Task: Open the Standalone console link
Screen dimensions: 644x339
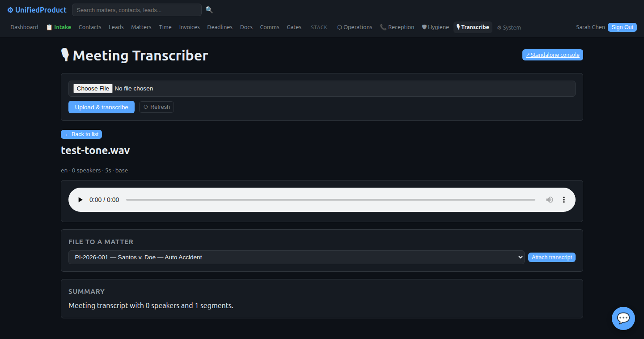Action: pos(553,55)
